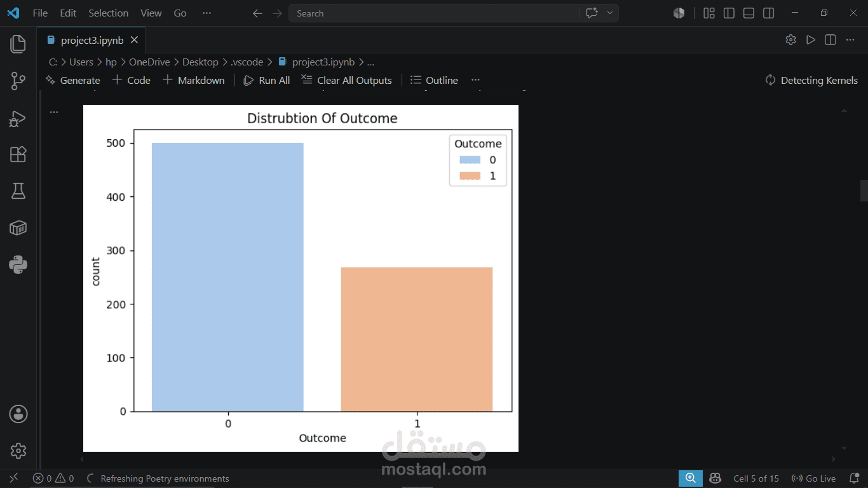
Task: Open notebook toolbar ellipsis after Outline
Action: [475, 80]
